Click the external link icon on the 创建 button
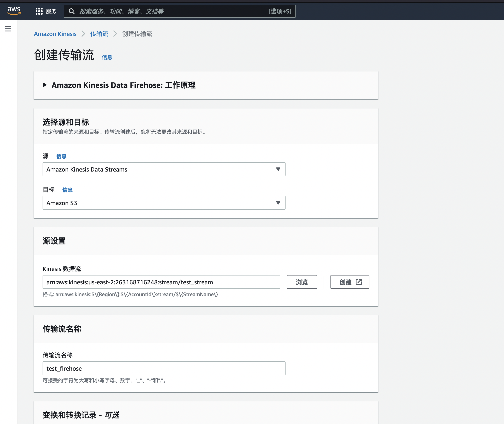This screenshot has width=504, height=424. coord(358,282)
